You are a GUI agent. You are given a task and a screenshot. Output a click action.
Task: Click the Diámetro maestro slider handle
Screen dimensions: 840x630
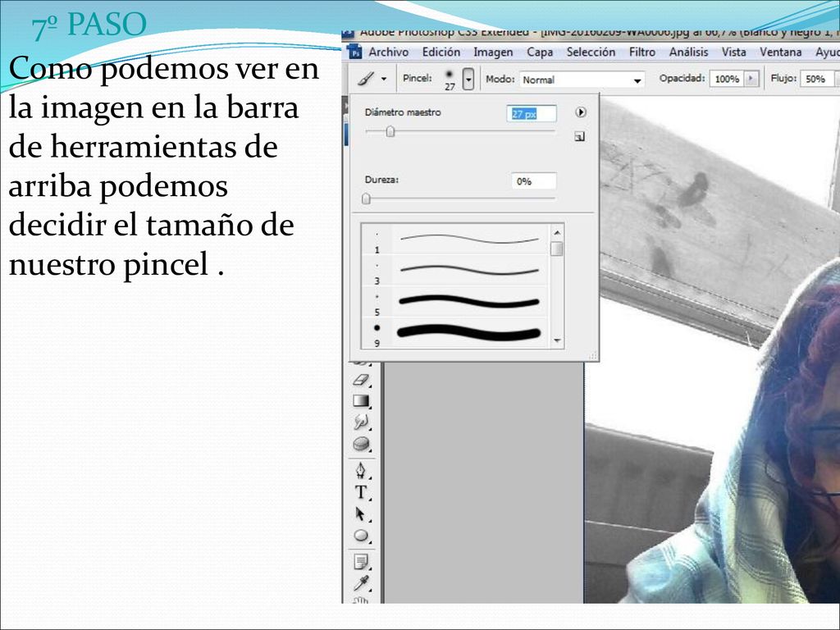390,131
